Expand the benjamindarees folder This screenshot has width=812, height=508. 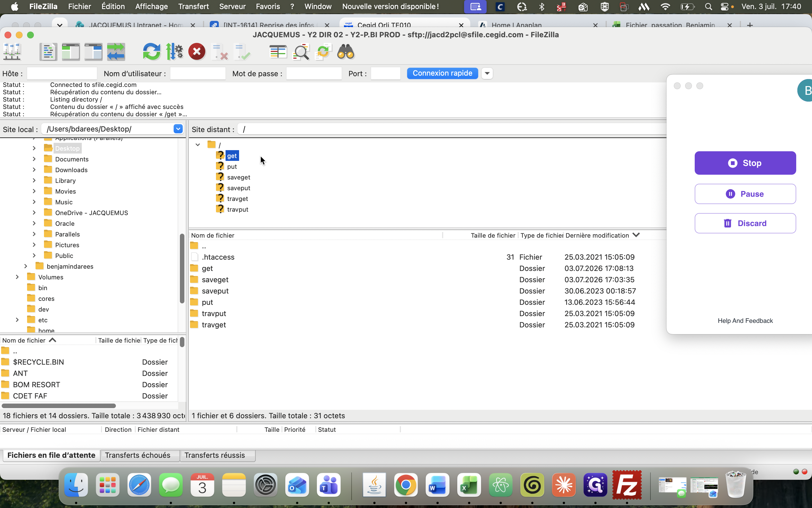pos(25,266)
